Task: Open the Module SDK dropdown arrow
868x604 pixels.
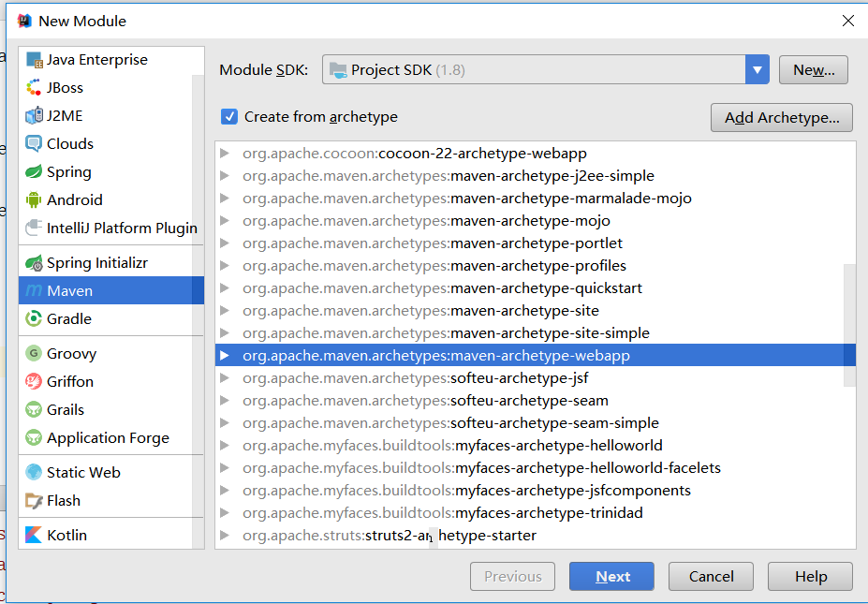Action: pyautogui.click(x=757, y=69)
